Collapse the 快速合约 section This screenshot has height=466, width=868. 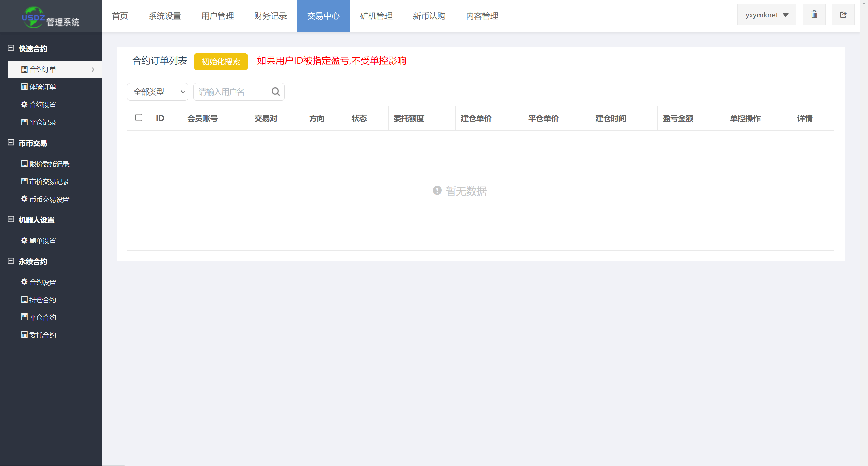click(11, 48)
